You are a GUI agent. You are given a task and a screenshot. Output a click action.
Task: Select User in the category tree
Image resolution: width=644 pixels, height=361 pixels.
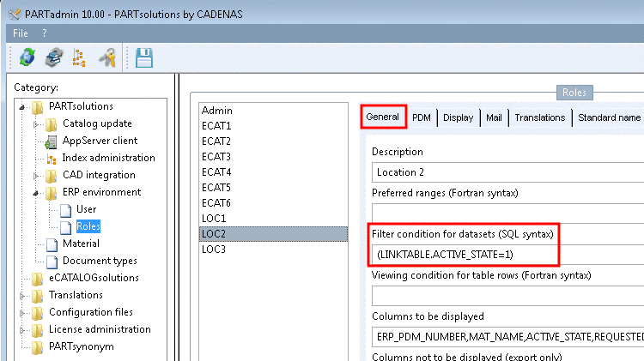click(x=86, y=209)
